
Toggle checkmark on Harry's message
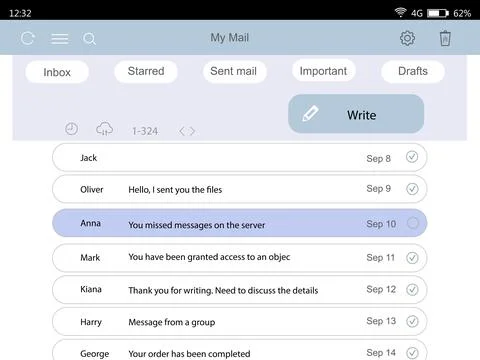(x=412, y=321)
